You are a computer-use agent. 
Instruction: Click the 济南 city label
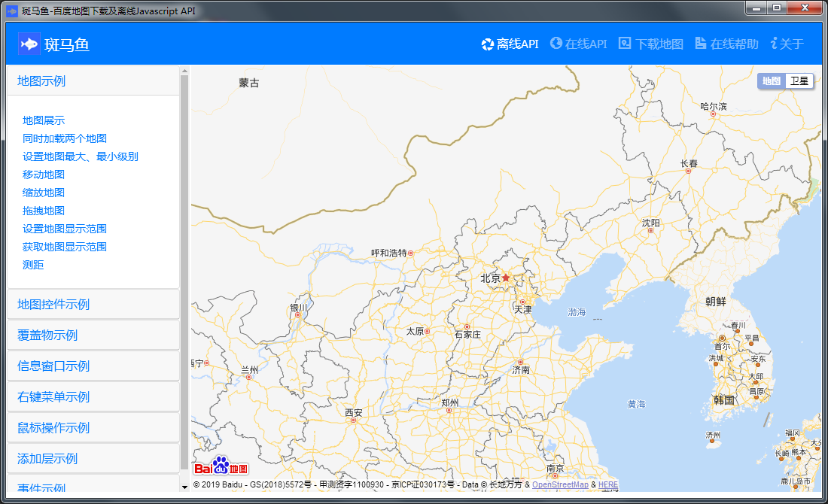(521, 370)
